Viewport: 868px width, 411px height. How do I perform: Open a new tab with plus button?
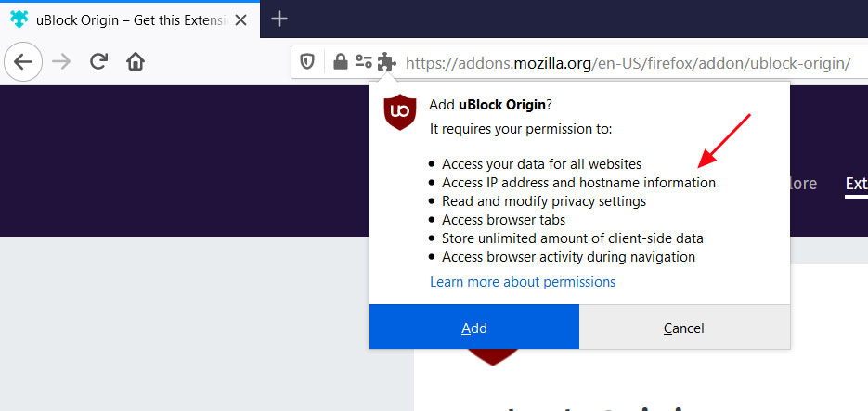[x=279, y=19]
